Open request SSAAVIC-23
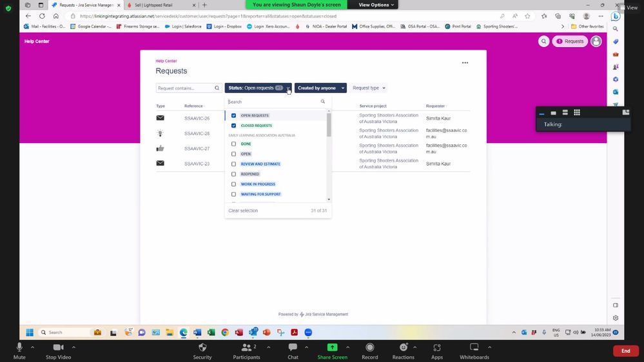644x362 pixels. coord(197,164)
